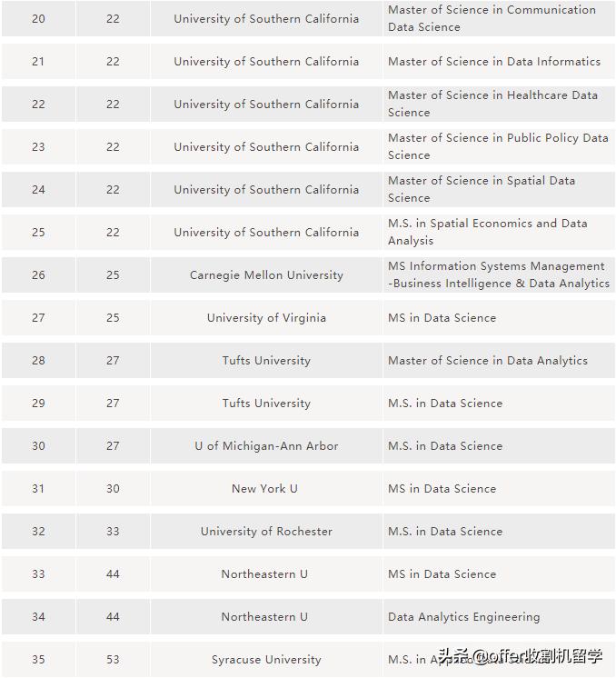Viewport: 616px width, 678px height.
Task: Click Master of Science in Public Policy Data Science
Action: (x=497, y=146)
